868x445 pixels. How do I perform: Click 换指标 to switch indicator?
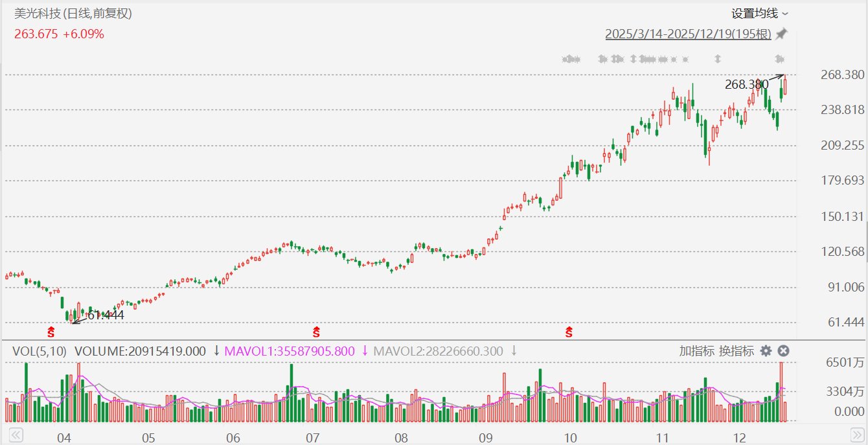tap(735, 351)
